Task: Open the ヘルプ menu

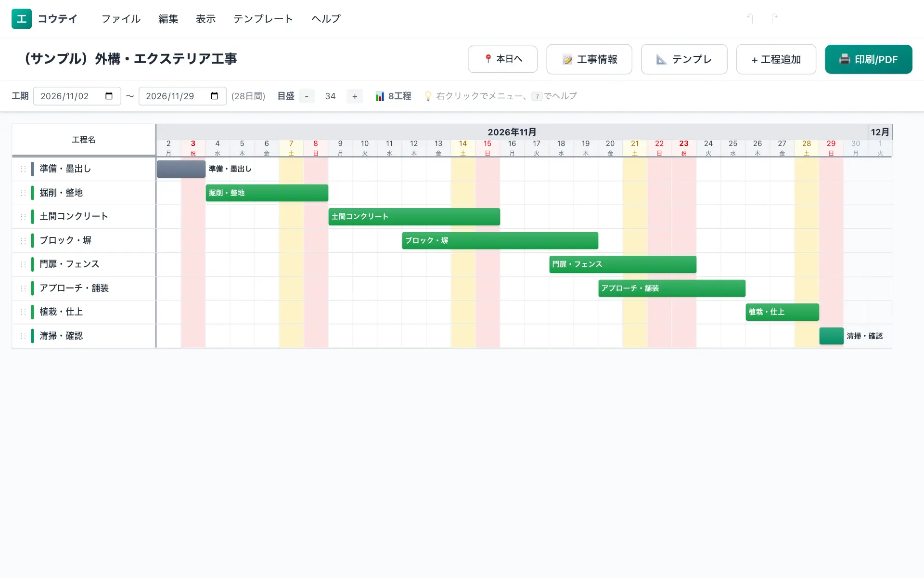Action: click(x=326, y=19)
